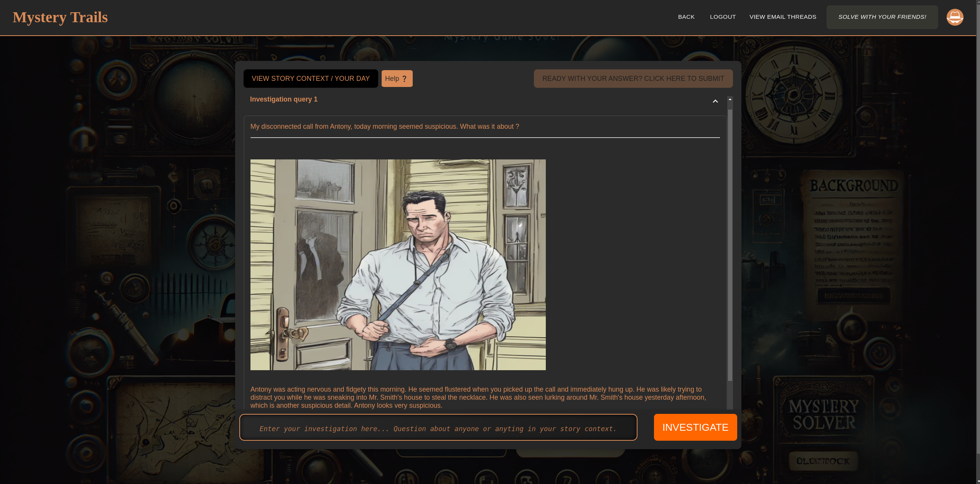
Task: Open the detective hat profile avatar
Action: 954,17
